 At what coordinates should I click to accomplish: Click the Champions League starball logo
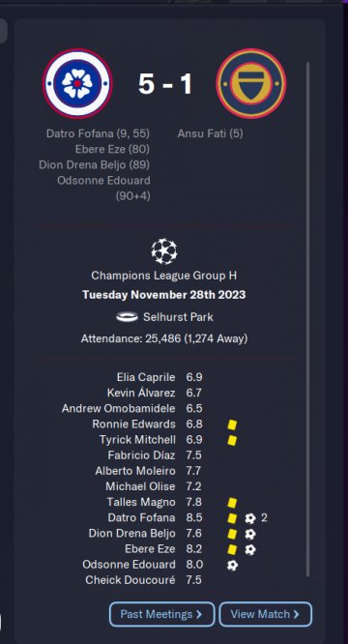tap(163, 251)
